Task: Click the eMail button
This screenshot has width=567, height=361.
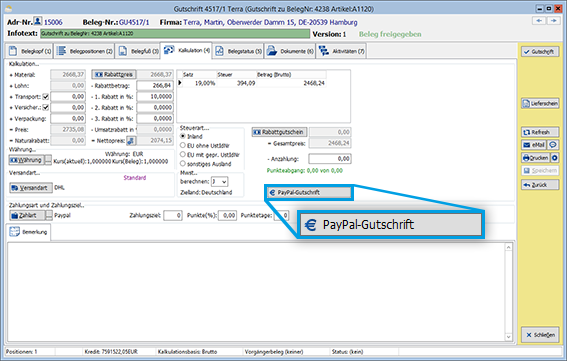Action: coord(534,145)
